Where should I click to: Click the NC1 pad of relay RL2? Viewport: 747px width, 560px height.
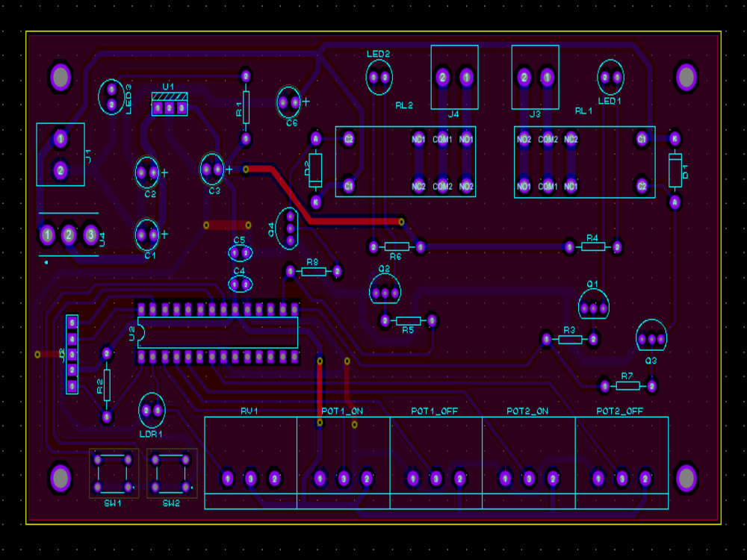coord(419,137)
